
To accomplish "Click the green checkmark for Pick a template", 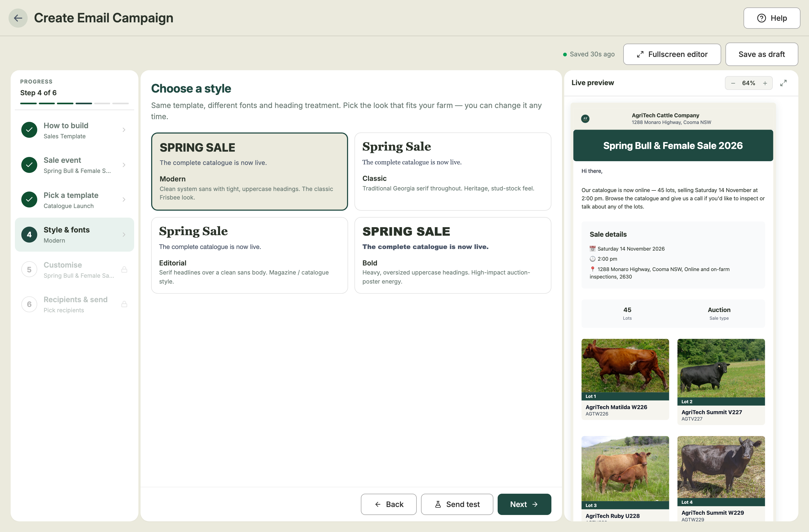I will pyautogui.click(x=29, y=199).
